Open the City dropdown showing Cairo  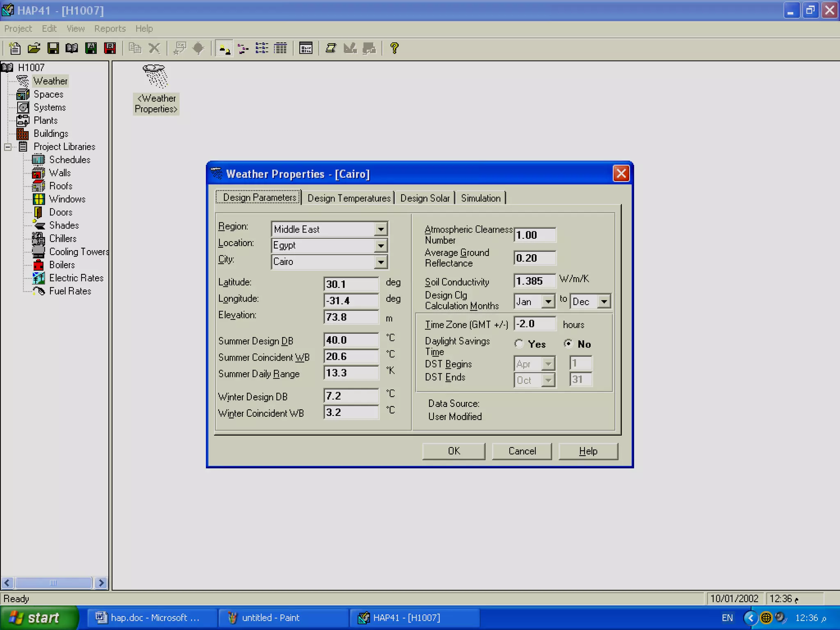[381, 262]
